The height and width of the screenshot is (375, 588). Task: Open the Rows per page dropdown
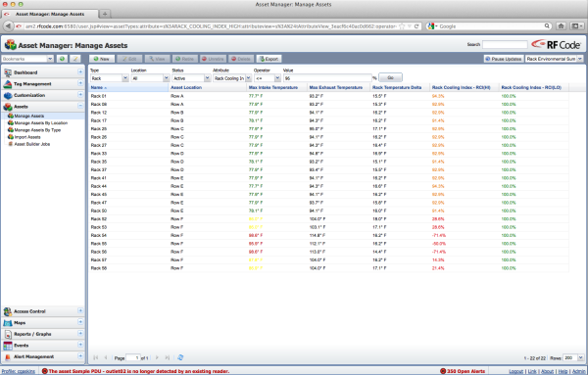(x=573, y=358)
